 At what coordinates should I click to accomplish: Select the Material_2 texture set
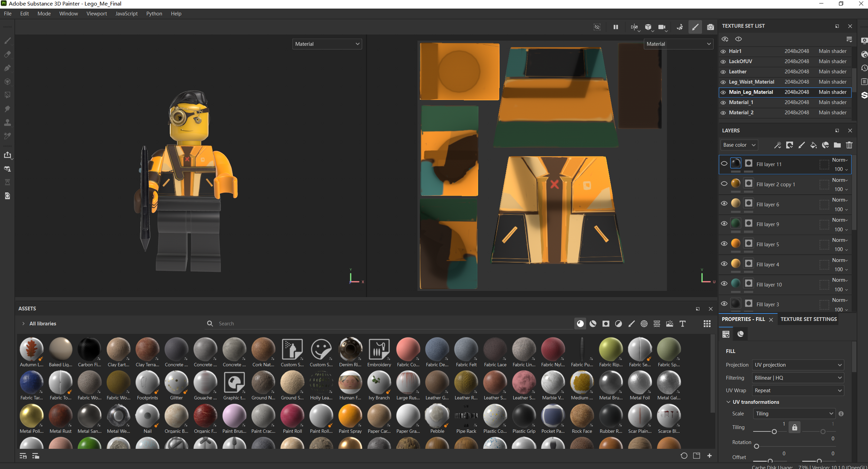741,113
